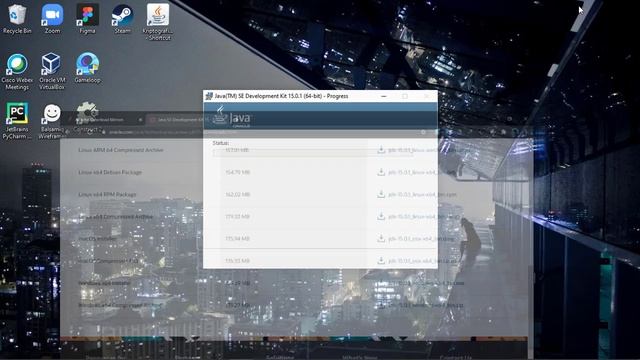Open the Recycle Bin desktop icon

[17, 19]
